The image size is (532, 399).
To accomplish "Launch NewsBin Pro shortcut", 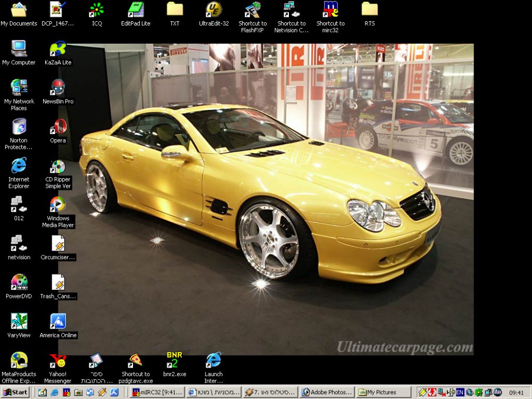I will (57, 92).
